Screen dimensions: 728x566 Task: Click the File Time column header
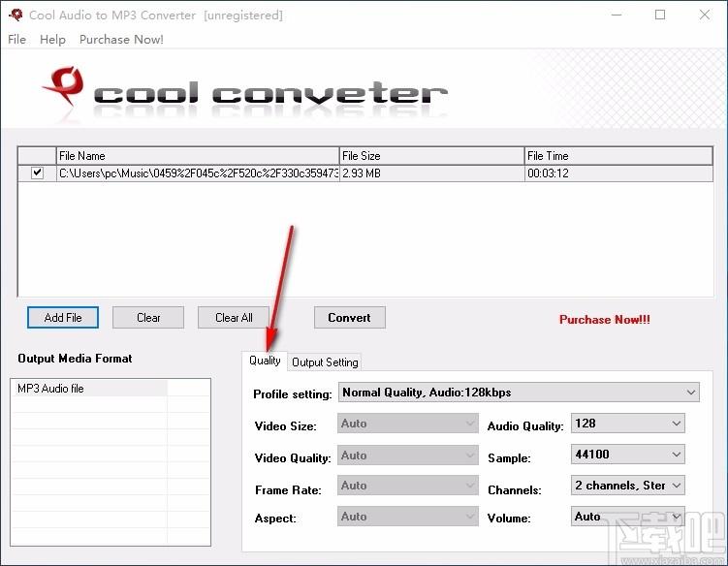tap(618, 156)
